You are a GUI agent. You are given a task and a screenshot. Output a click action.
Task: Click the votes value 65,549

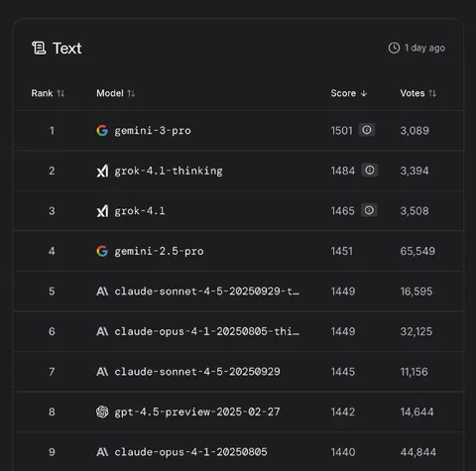(417, 251)
